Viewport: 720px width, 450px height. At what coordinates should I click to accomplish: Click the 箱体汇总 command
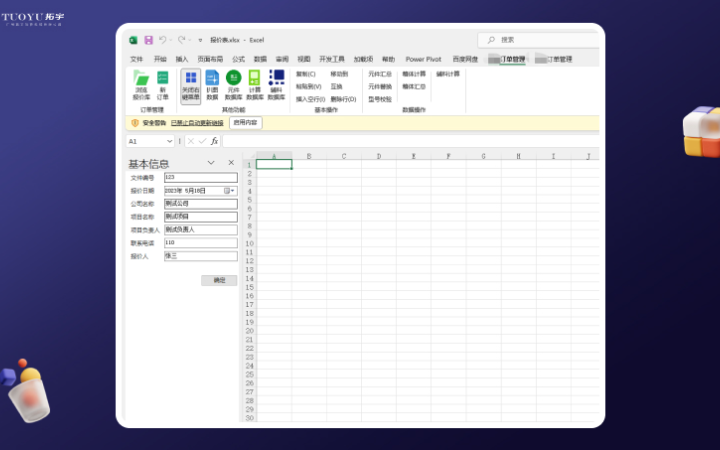tap(414, 86)
